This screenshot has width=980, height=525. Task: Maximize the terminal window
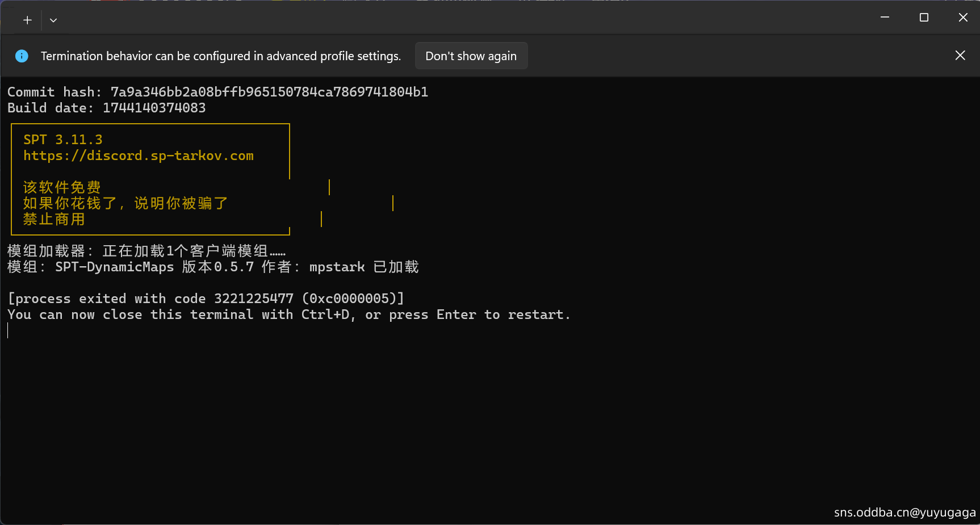click(x=924, y=18)
